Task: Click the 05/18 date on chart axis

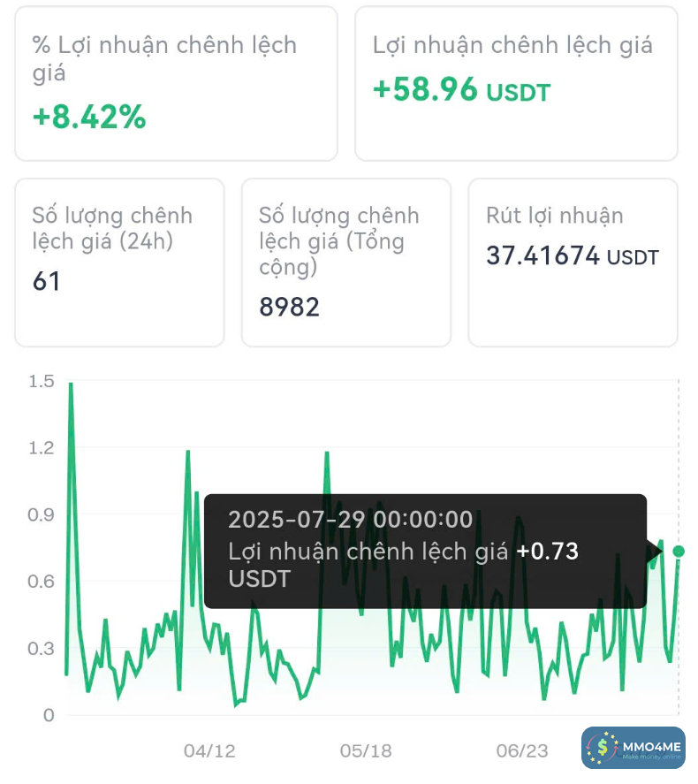Action: (366, 750)
